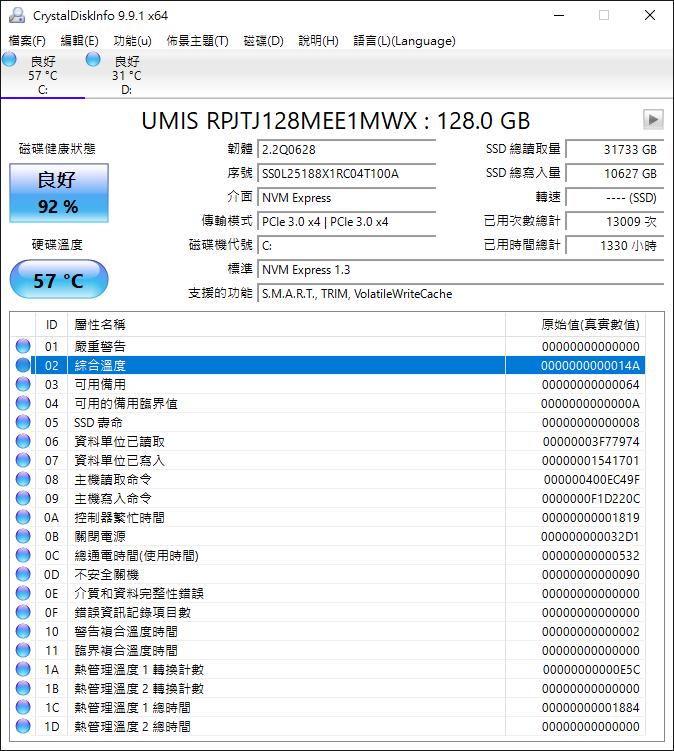This screenshot has width=674, height=751.
Task: Click status orb for 1A 熱管理溫度 1 轉換計數
Action: [x=23, y=669]
